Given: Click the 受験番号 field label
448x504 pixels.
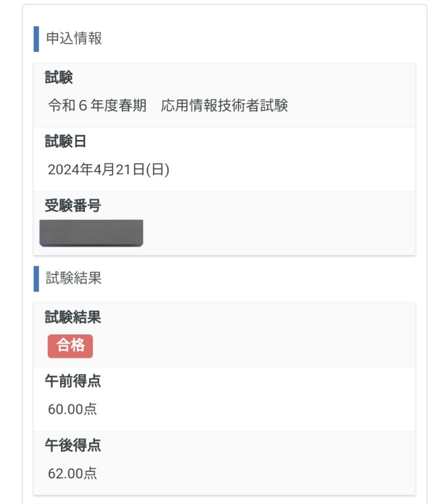Looking at the screenshot, I should pos(73,206).
